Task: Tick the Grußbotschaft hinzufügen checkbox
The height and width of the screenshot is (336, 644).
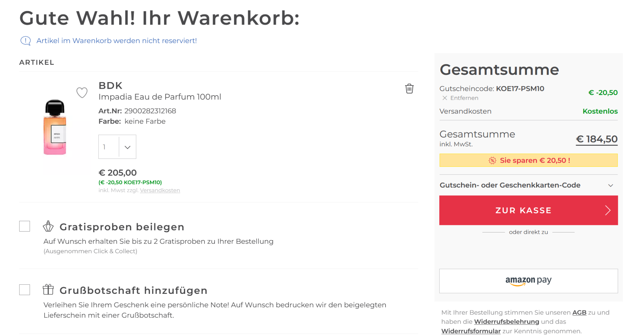Action: tap(25, 290)
